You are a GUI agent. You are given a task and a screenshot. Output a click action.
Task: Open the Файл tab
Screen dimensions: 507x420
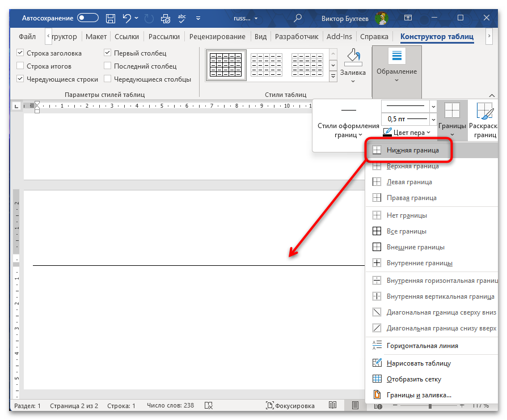(x=27, y=36)
